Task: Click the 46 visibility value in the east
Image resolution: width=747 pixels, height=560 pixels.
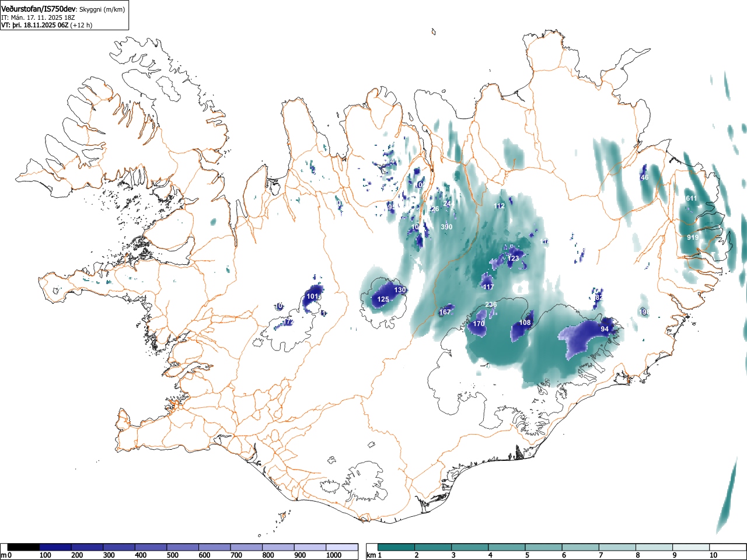Action: (x=644, y=177)
